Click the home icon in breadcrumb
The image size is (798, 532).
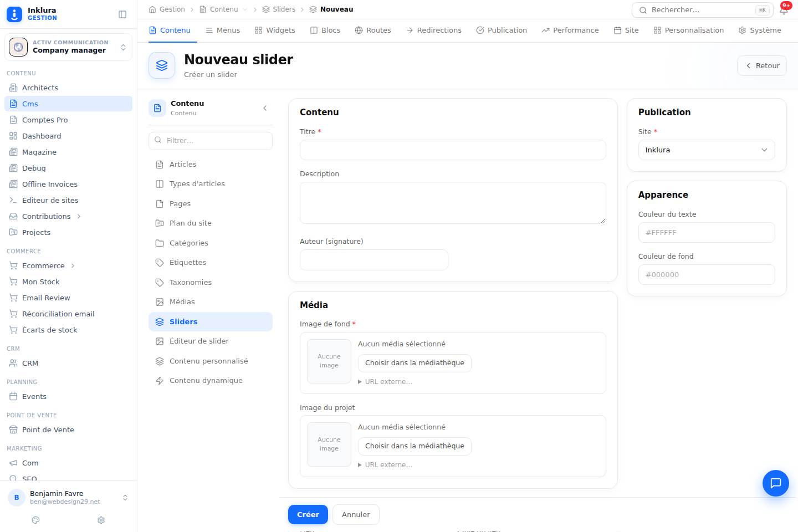152,9
